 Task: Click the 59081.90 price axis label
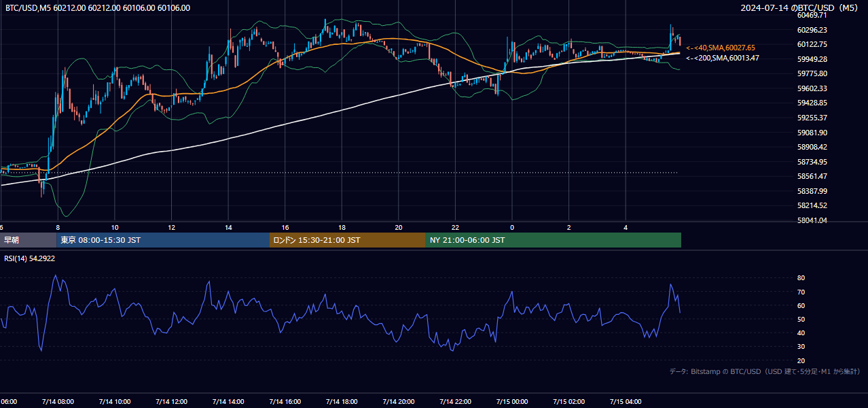[x=812, y=133]
